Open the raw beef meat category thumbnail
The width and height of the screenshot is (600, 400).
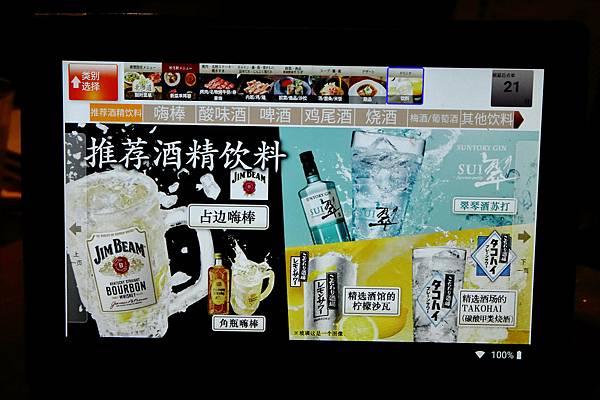pos(218,83)
